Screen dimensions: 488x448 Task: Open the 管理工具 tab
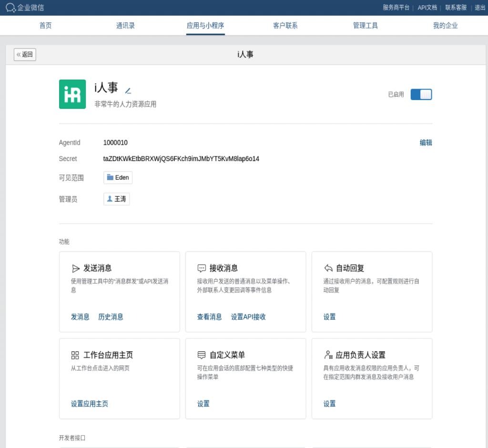tap(366, 26)
